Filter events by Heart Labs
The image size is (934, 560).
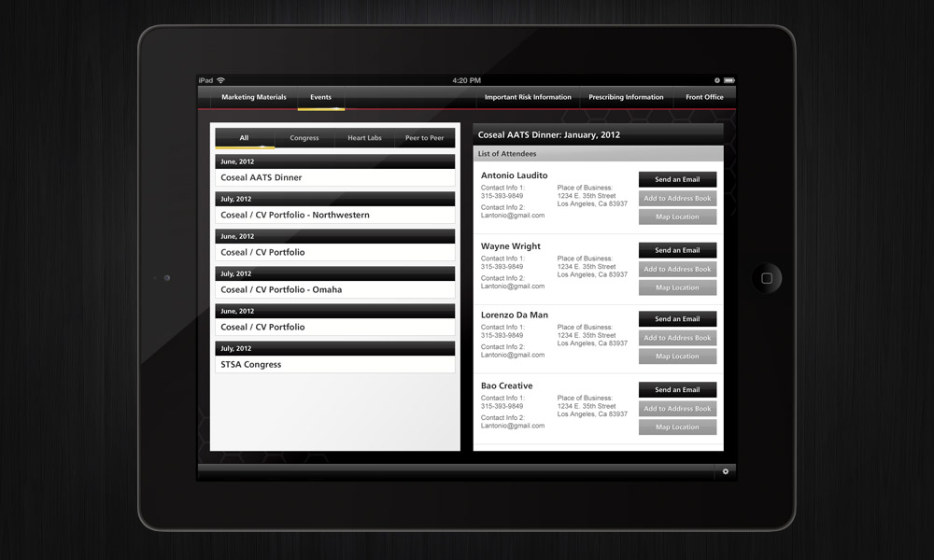(x=364, y=137)
